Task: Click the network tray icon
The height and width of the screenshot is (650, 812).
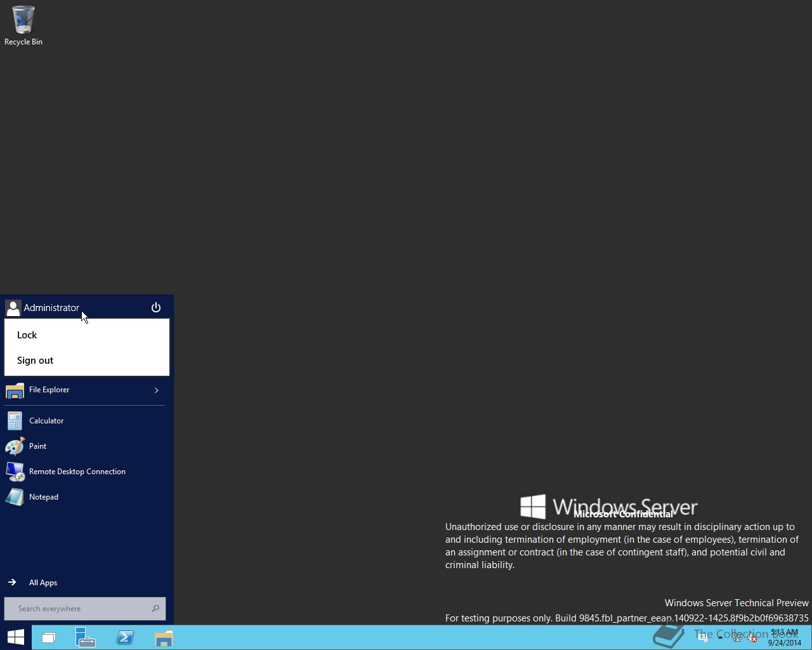Action: (x=737, y=637)
